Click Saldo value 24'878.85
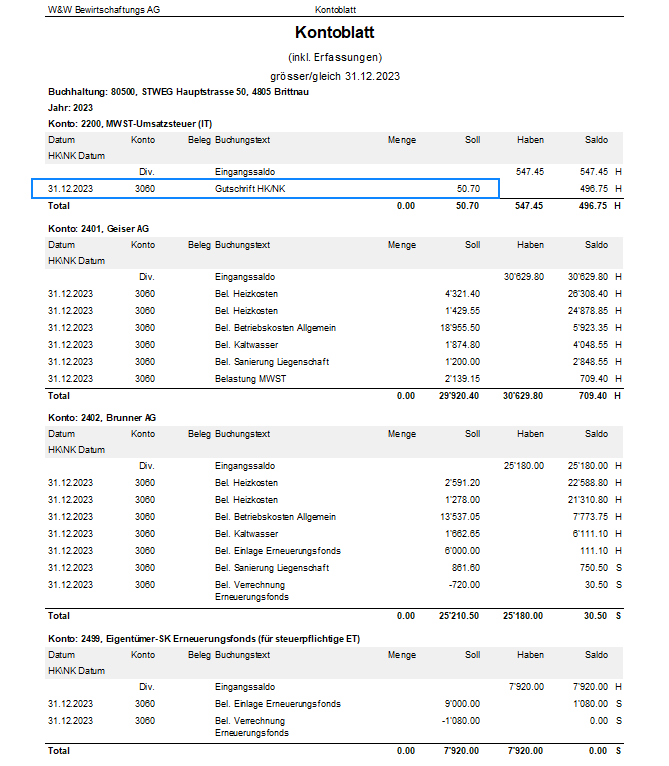Viewport: 669px width, 766px height. [x=587, y=311]
